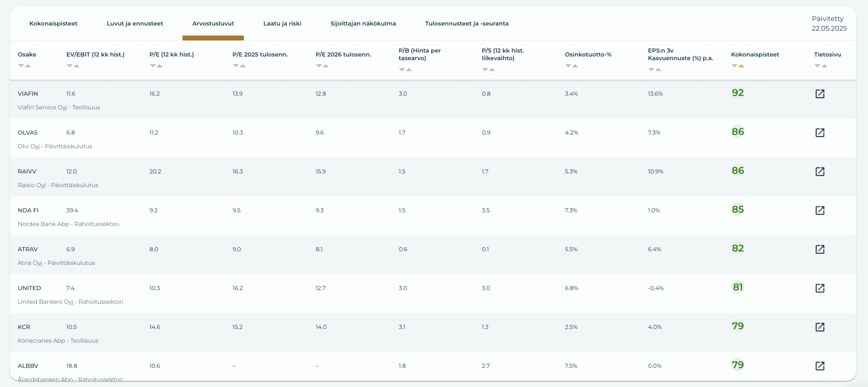Click the Osinkotuotto-% column header

(x=588, y=54)
